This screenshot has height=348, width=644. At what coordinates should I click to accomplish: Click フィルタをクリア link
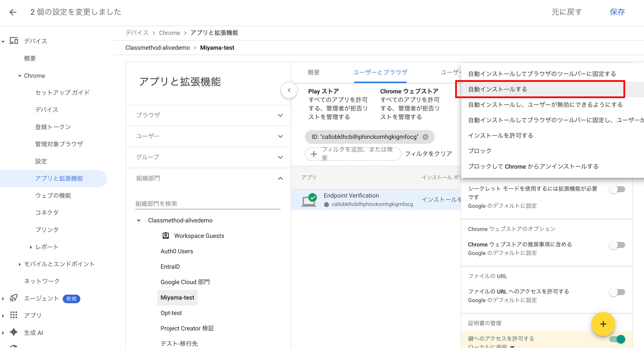[428, 154]
